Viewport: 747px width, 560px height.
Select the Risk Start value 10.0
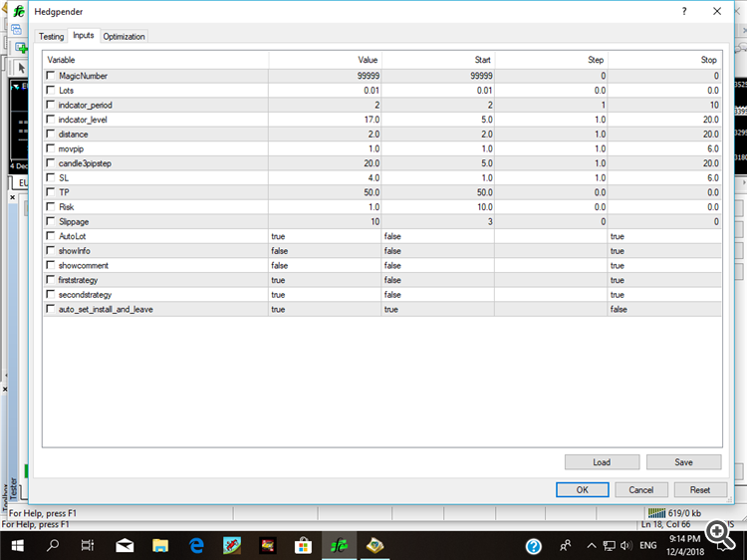point(438,207)
